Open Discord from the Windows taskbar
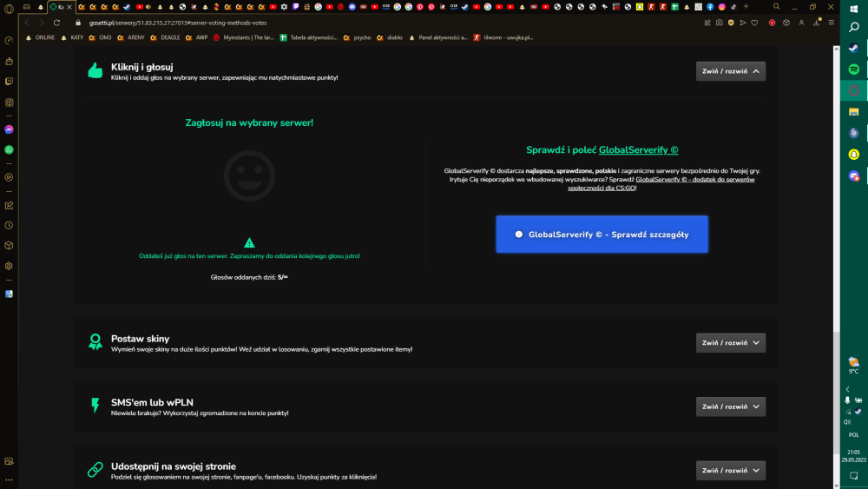868x489 pixels. point(853,176)
